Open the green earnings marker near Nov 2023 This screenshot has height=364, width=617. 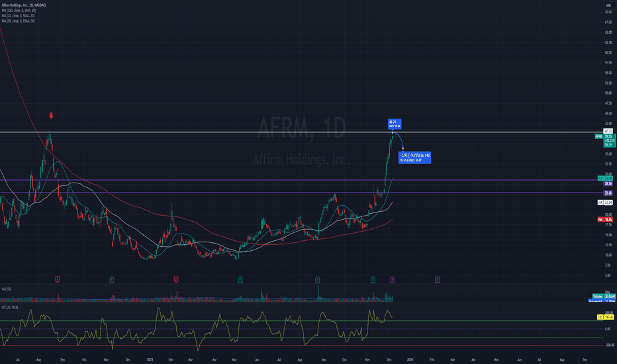(x=373, y=279)
